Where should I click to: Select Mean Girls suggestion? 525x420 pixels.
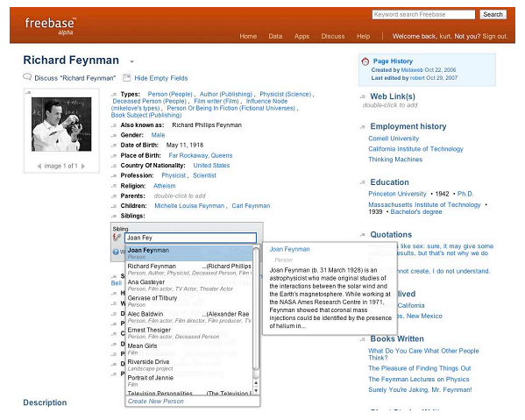[x=189, y=349]
